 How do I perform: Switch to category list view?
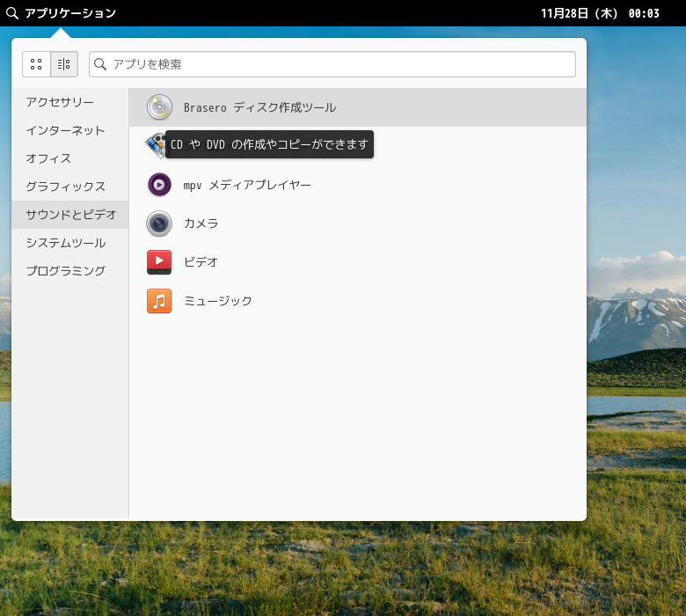coord(64,64)
